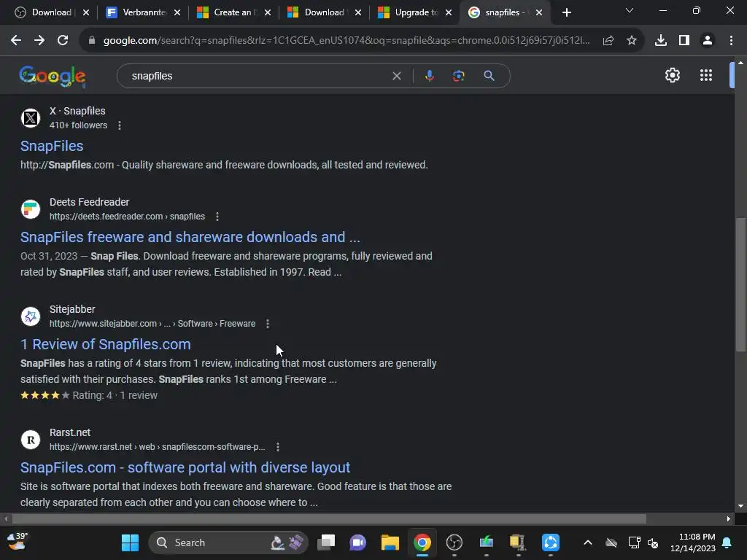Click the horizontal scrollbar thumb
Viewport: 747px width, 560px height.
[329, 519]
